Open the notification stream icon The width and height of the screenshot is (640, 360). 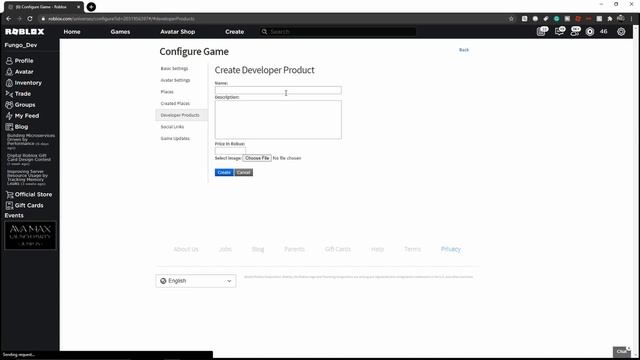coord(542,31)
